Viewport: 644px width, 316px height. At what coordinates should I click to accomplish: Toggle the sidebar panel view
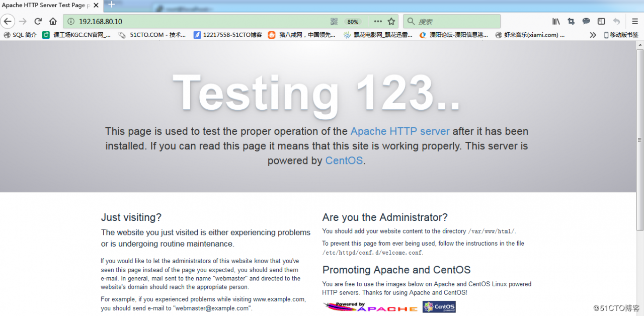point(601,21)
